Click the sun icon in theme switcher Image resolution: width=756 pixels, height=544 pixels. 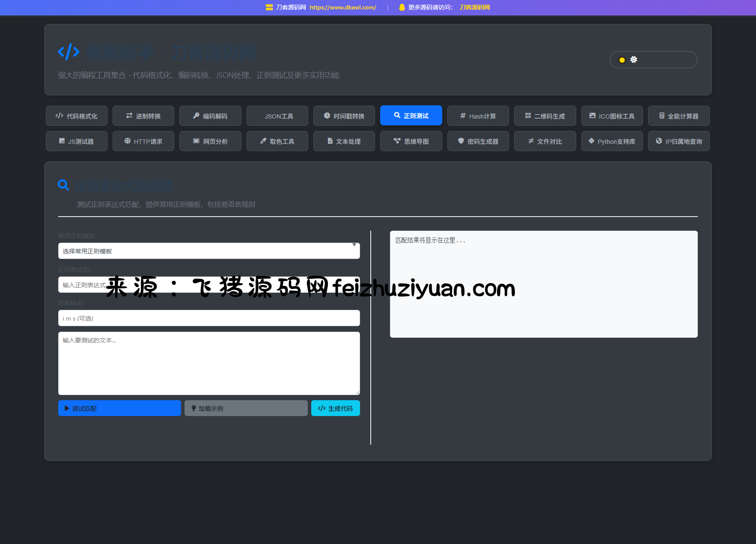coord(622,60)
